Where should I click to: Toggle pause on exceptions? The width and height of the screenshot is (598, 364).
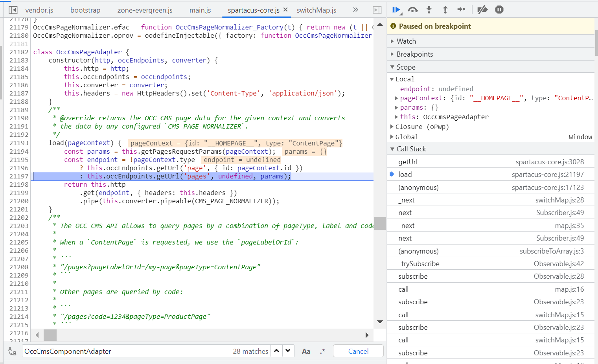click(499, 10)
